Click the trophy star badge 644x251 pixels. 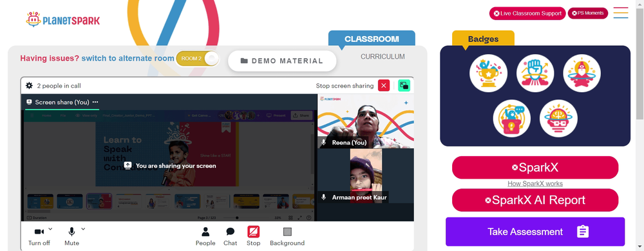pyautogui.click(x=488, y=74)
